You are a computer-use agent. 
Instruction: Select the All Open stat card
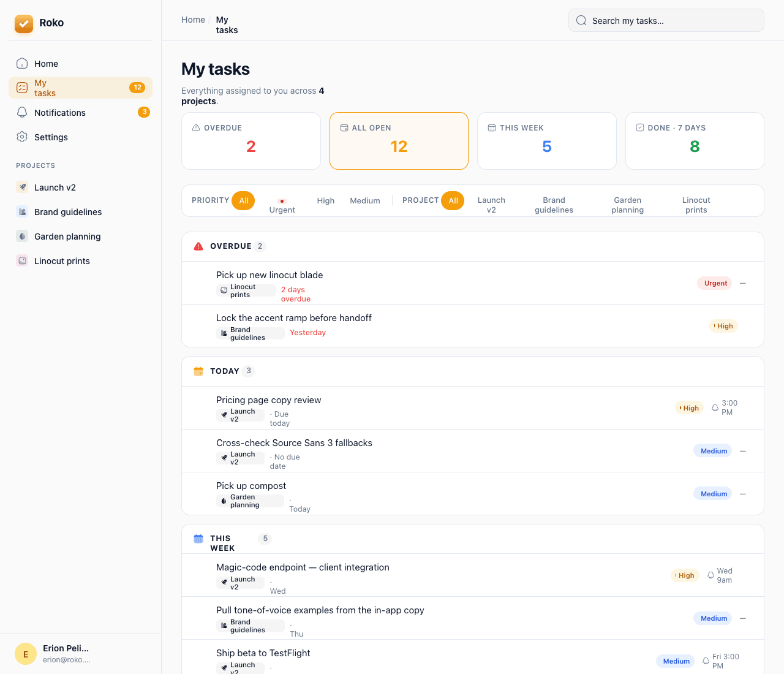click(x=399, y=141)
